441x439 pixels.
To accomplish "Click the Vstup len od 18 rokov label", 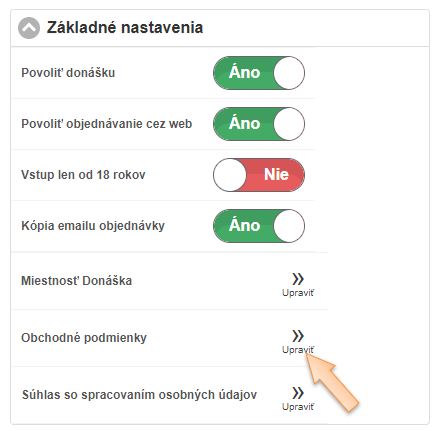I will tap(83, 175).
